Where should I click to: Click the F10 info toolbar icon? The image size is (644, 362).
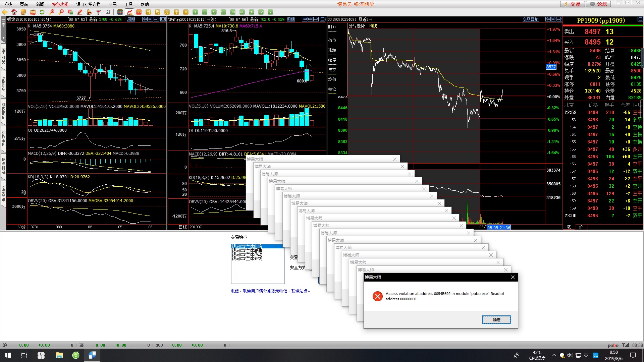33,12
